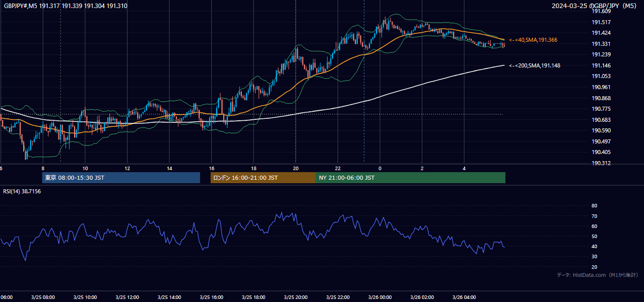Click price axis label 190.775
This screenshot has width=644, height=302.
[x=601, y=109]
